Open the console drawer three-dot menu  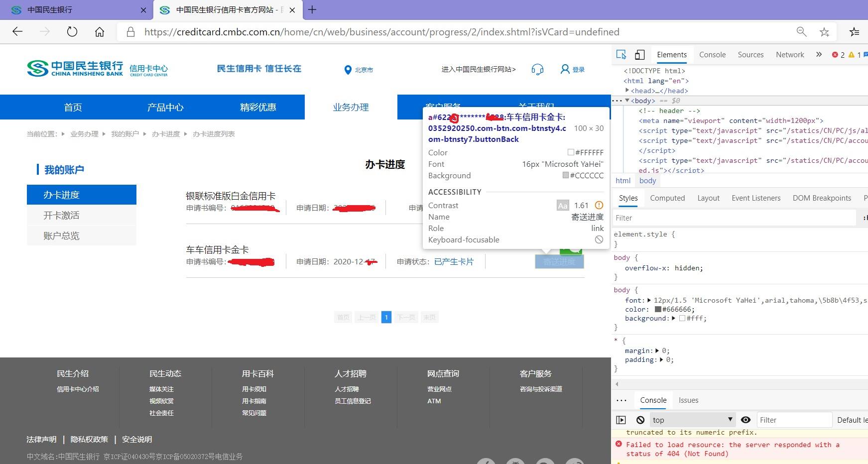[x=621, y=400]
